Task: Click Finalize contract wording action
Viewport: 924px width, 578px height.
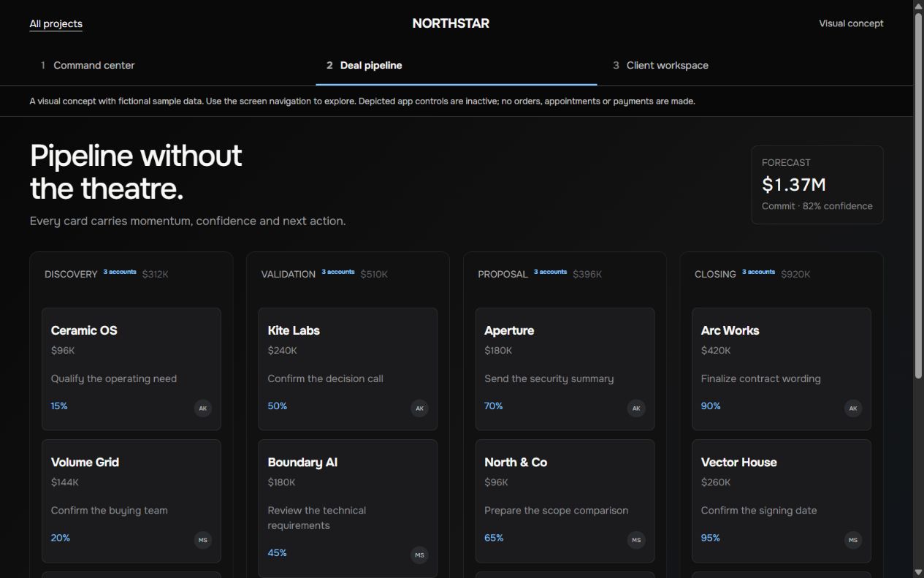Action: [760, 379]
